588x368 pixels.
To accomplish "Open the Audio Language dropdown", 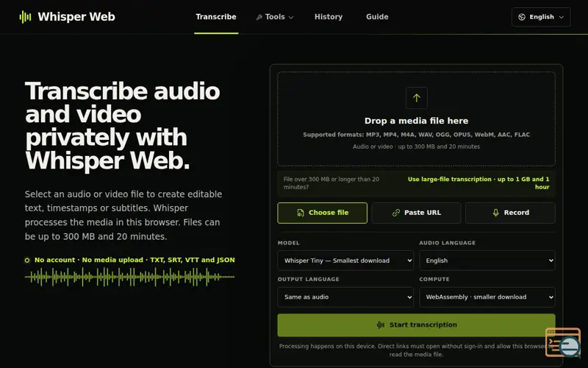I will click(487, 261).
